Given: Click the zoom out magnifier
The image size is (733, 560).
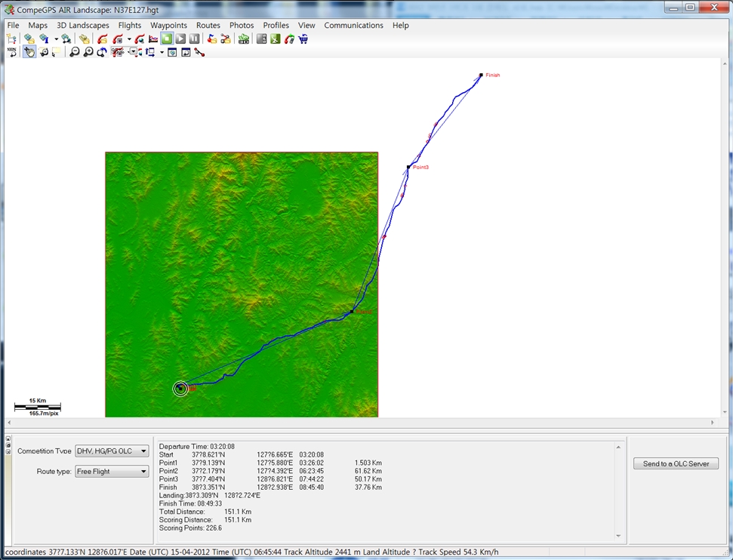Looking at the screenshot, I should [x=74, y=52].
